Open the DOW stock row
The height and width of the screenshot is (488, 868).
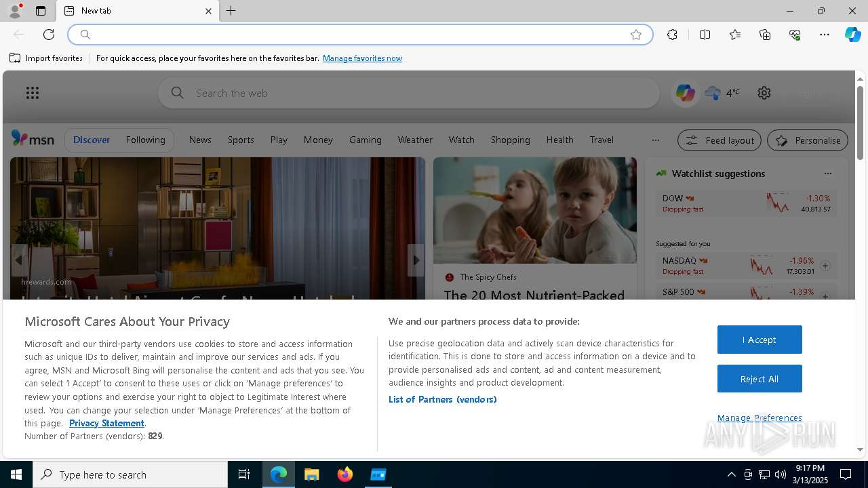tap(746, 203)
